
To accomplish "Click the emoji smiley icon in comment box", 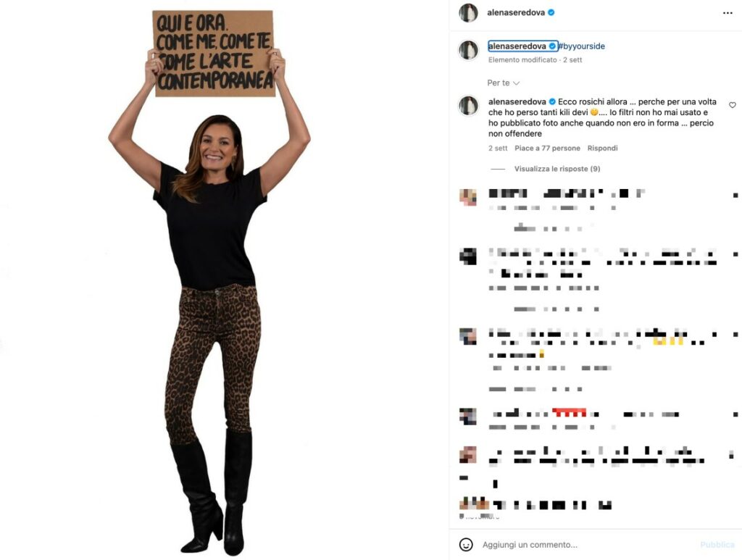I will [x=466, y=544].
